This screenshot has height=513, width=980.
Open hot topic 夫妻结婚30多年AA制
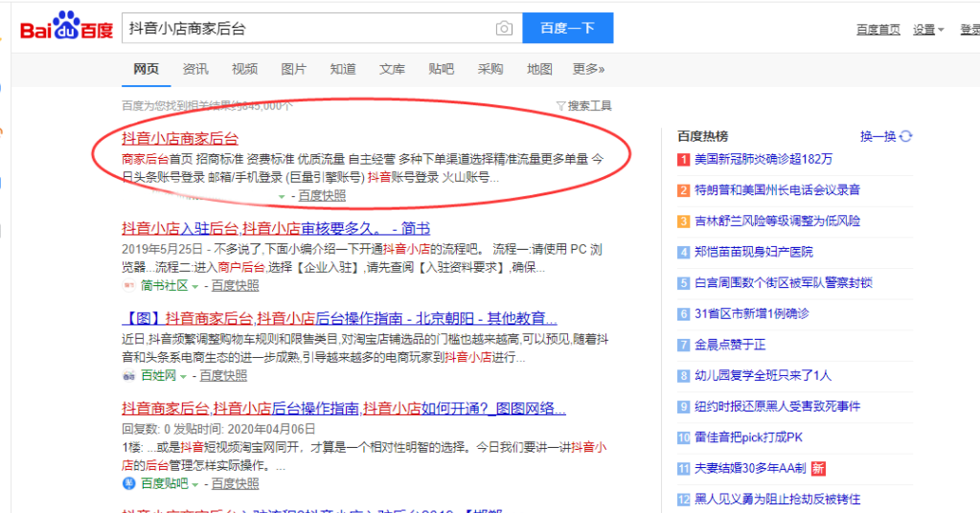[x=750, y=468]
